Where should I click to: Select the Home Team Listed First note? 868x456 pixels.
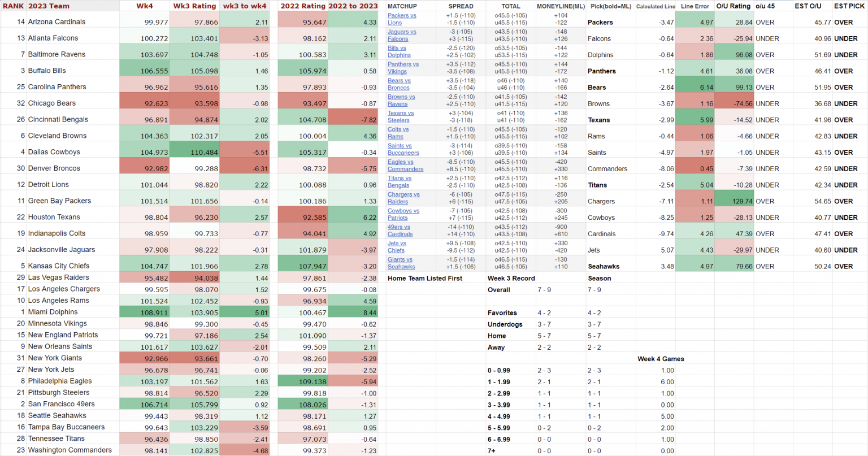[x=425, y=279]
